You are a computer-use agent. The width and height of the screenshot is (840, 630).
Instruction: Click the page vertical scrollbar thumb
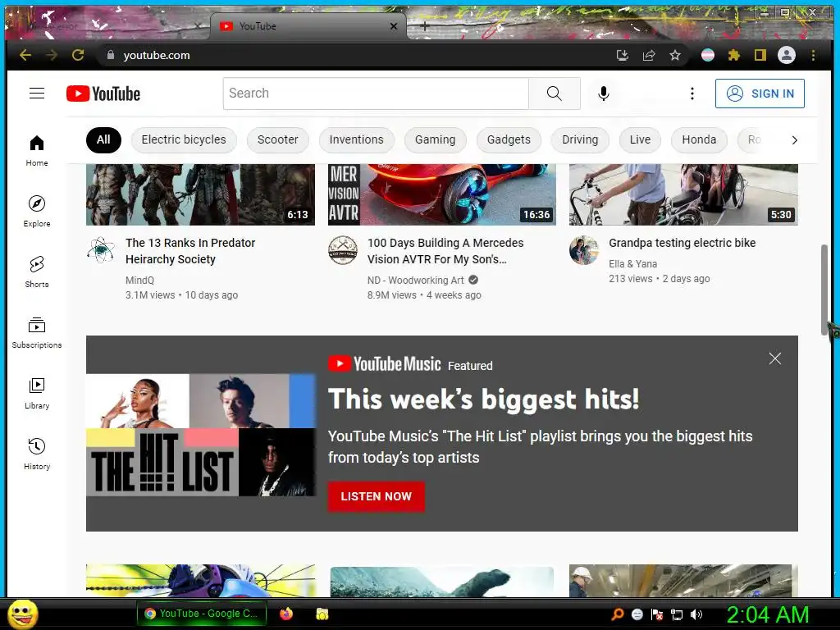824,290
